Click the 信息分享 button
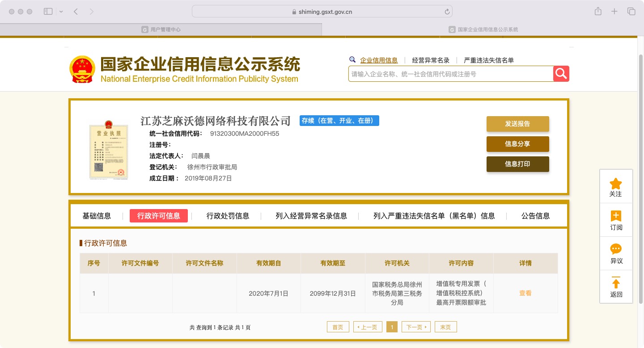The image size is (644, 348). click(518, 144)
